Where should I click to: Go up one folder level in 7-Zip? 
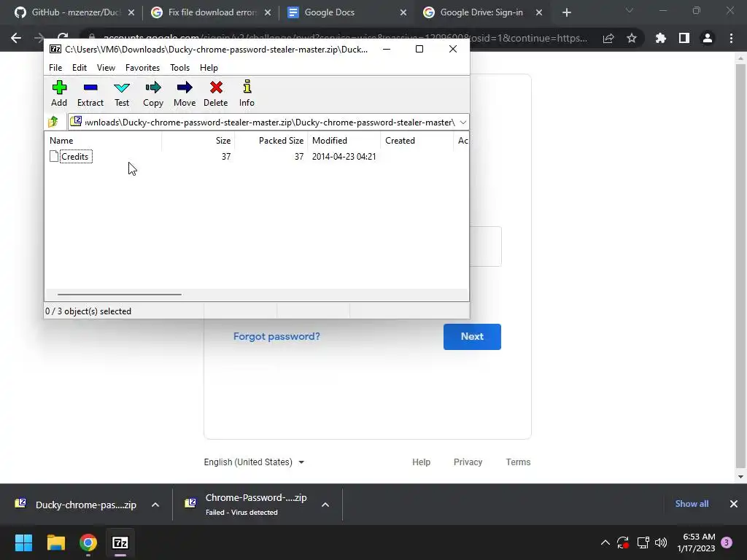pyautogui.click(x=53, y=122)
